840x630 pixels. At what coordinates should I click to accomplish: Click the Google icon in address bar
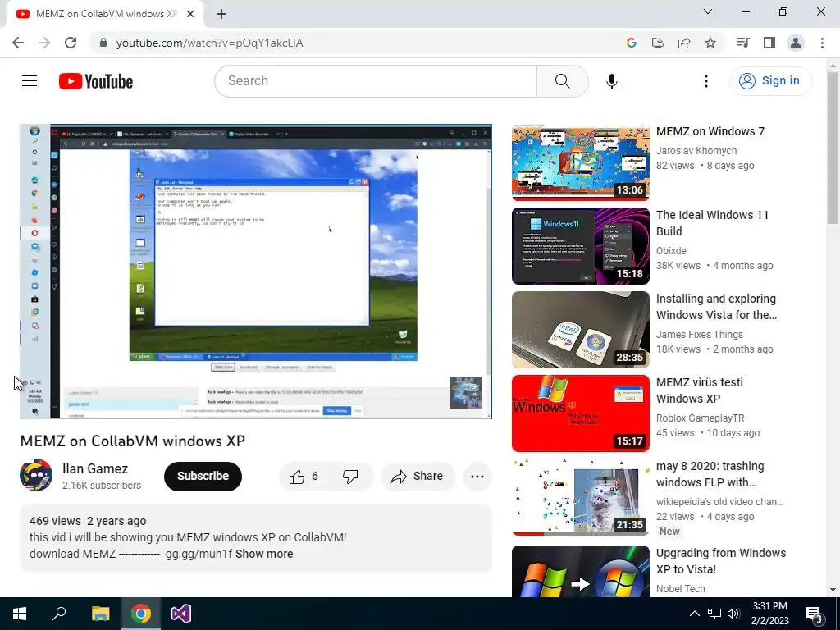[632, 43]
